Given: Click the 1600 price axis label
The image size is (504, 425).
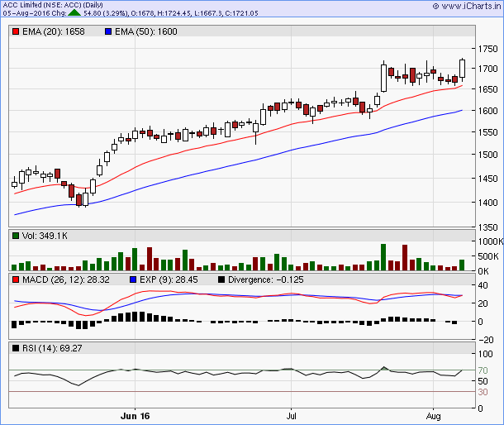Looking at the screenshot, I should [x=487, y=110].
